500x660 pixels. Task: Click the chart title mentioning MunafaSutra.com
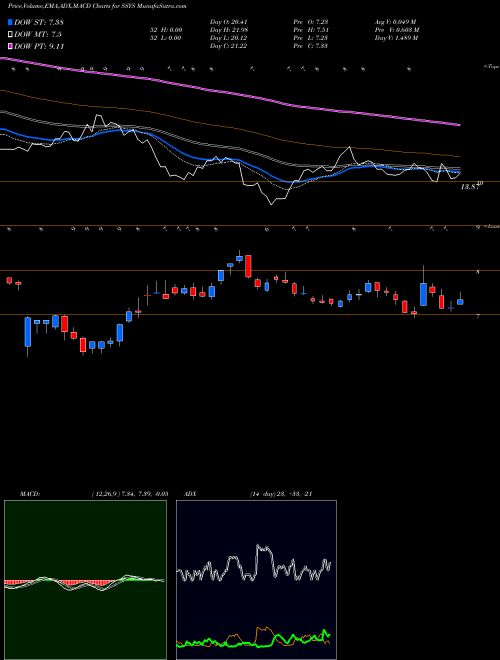97,6
